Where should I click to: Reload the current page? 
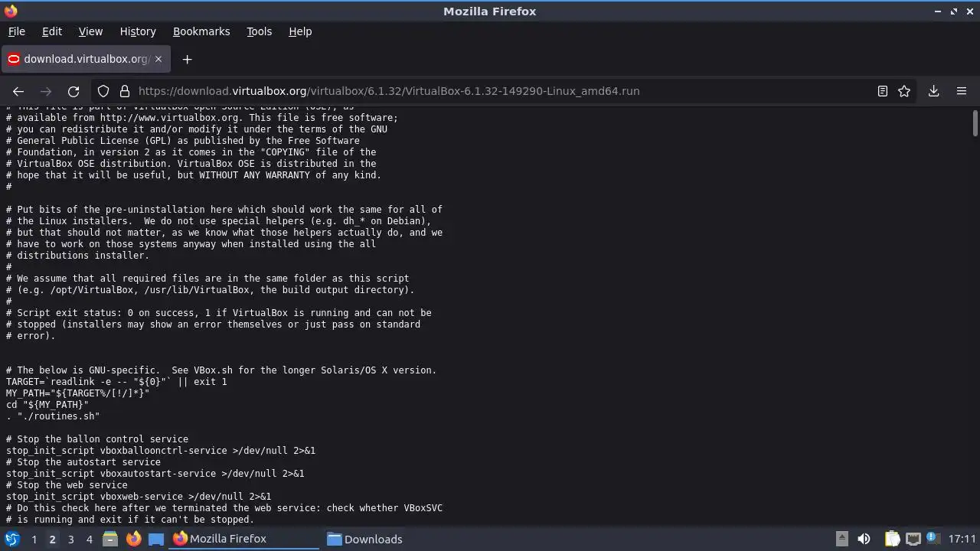[x=73, y=91]
